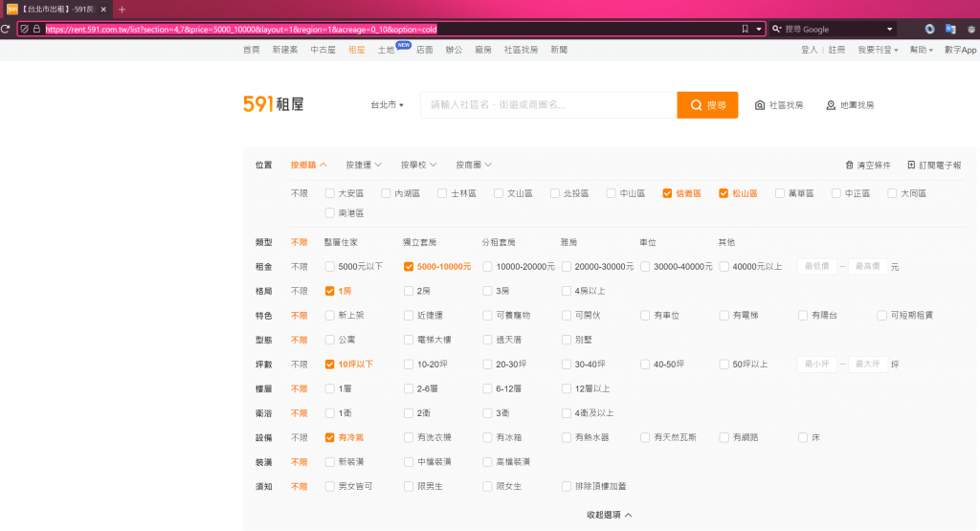Go to 首頁 in top navigation
This screenshot has height=531, width=980.
[252, 50]
